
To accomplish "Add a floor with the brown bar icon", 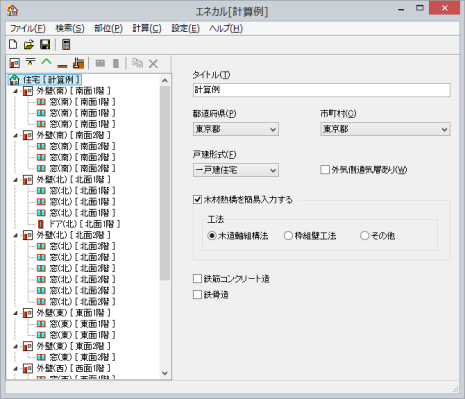I will coord(62,65).
